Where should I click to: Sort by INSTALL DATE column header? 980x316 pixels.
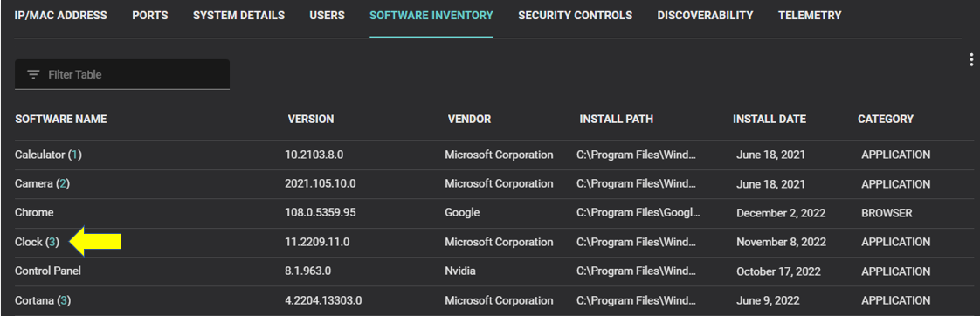[x=770, y=119]
